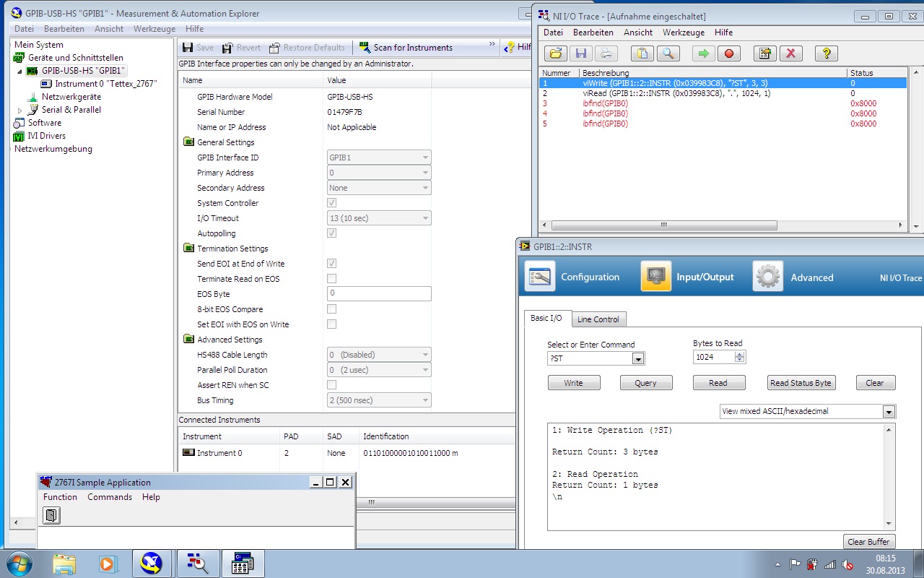Click the green arrow start-capture icon
Image resolution: width=924 pixels, height=578 pixels.
[702, 53]
